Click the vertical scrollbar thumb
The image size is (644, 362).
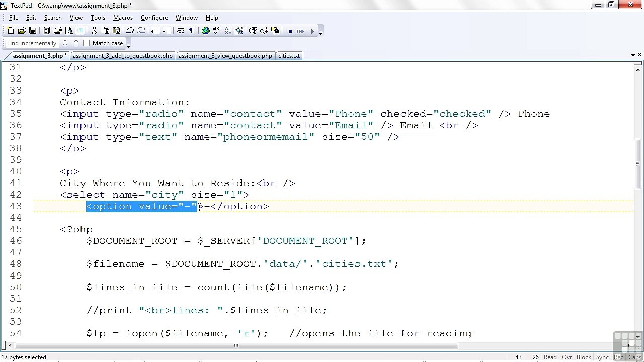[637, 163]
